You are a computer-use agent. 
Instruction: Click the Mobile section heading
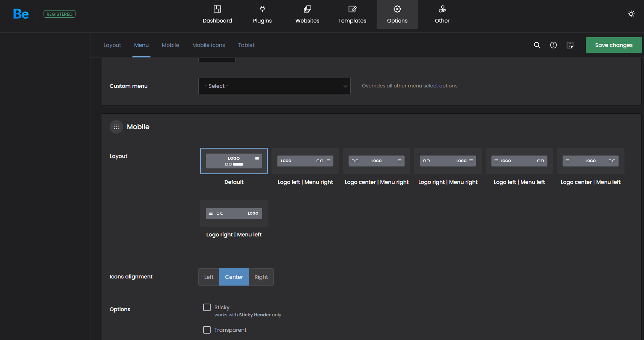[x=138, y=127]
